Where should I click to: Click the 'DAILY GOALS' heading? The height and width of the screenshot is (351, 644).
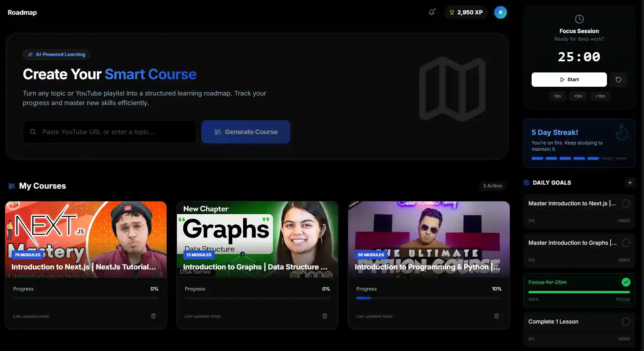552,183
